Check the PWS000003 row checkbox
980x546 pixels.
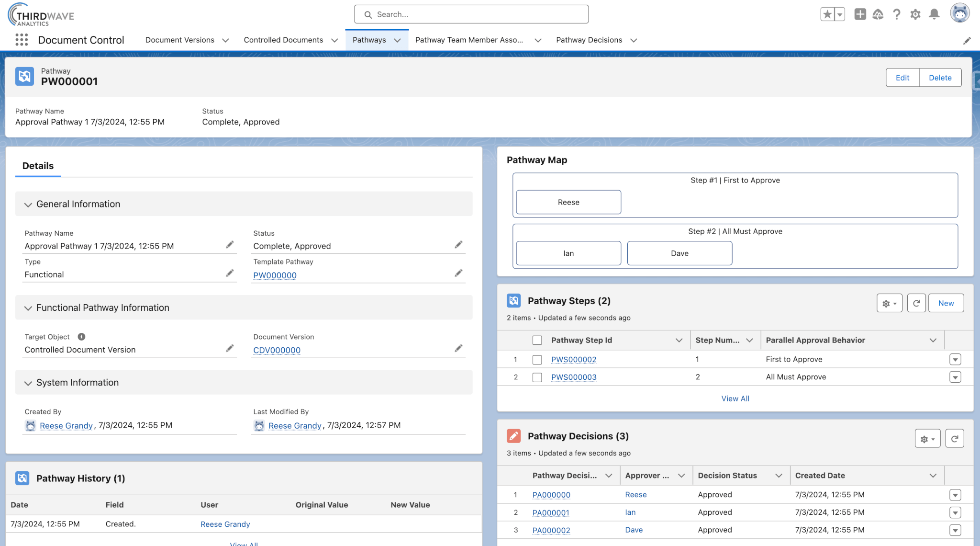tap(537, 377)
